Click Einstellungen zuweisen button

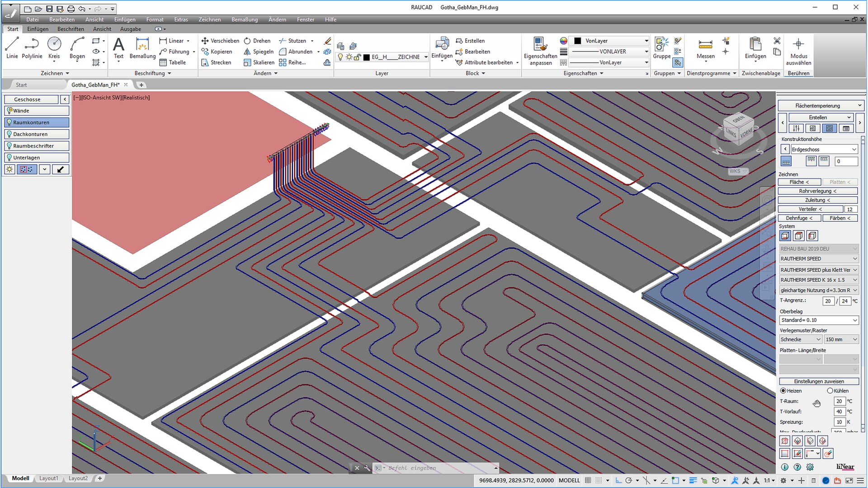[819, 381]
